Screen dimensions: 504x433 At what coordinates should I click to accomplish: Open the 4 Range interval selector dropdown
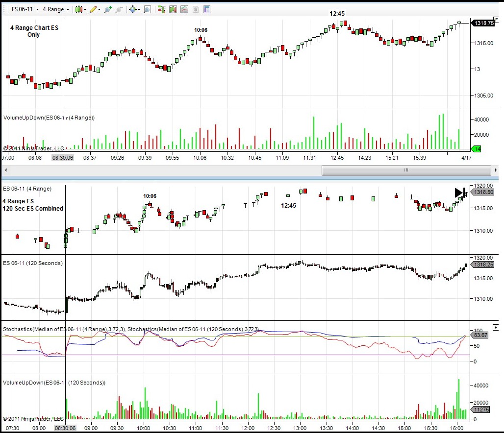56,9
